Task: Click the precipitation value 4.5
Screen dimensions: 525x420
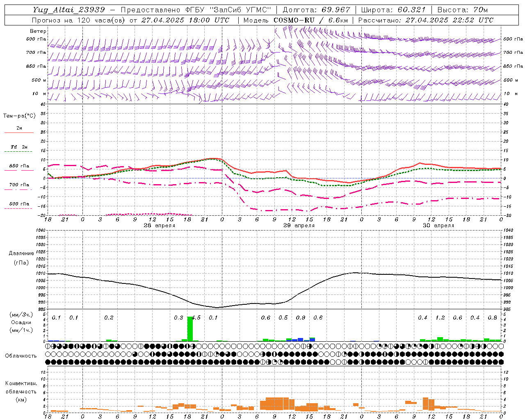Action: tap(196, 318)
